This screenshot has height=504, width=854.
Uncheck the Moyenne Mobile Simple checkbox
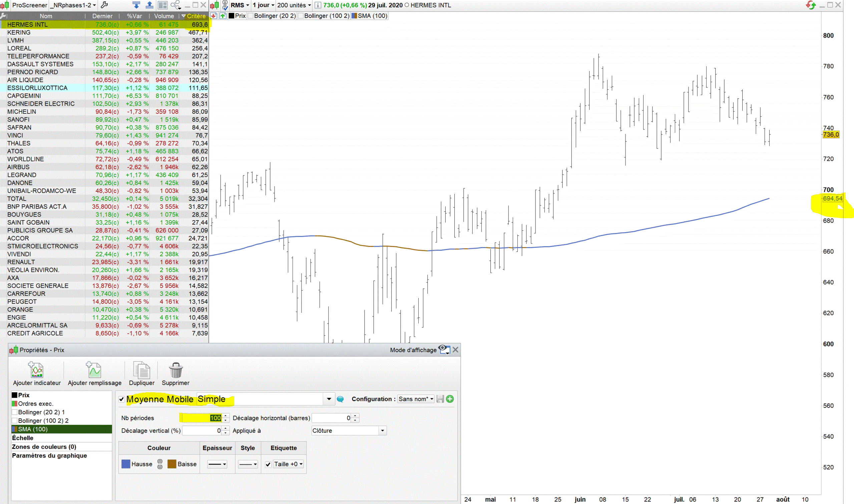[x=121, y=399]
